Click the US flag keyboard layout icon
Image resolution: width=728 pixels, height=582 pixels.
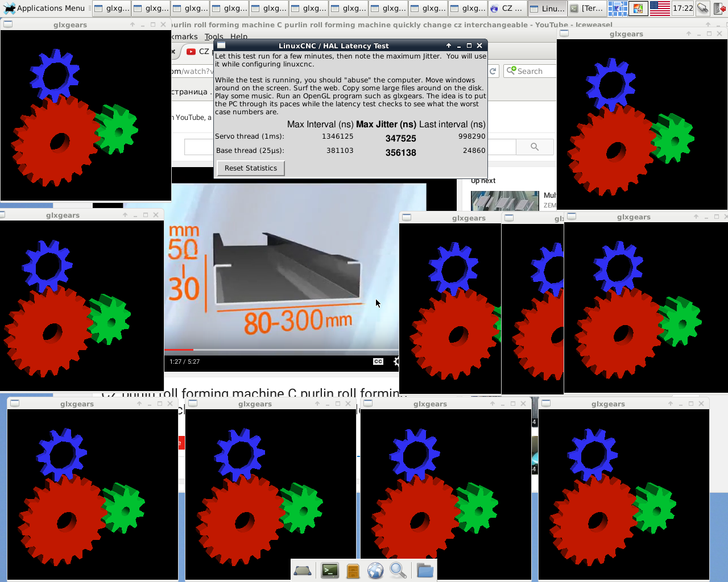point(660,8)
